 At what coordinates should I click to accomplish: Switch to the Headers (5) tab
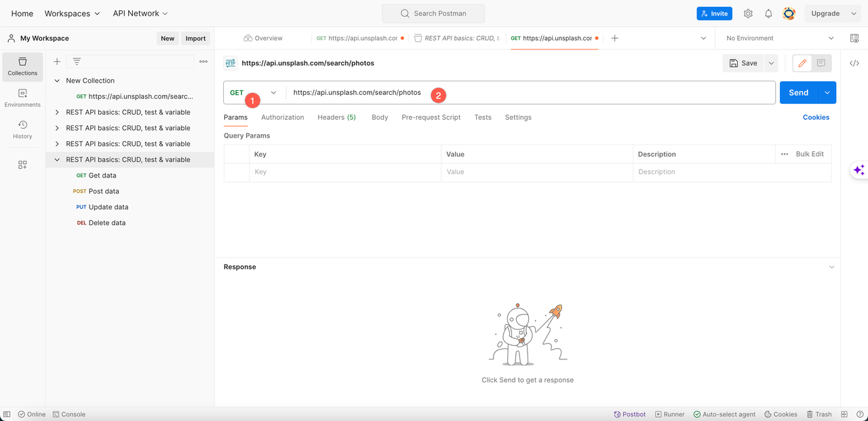tap(336, 117)
